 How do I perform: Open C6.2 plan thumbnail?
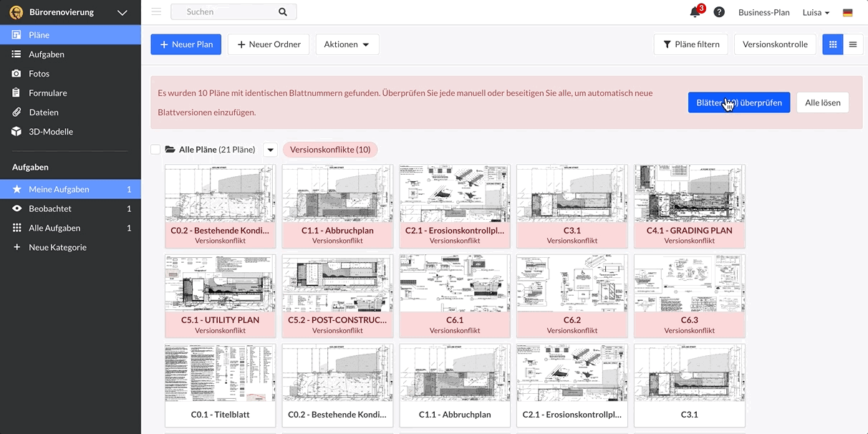click(x=572, y=296)
